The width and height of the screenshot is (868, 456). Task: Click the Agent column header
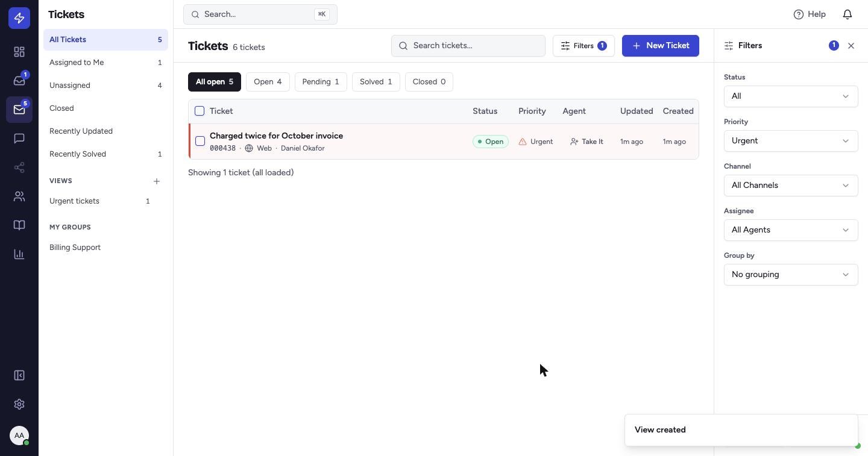pos(574,111)
